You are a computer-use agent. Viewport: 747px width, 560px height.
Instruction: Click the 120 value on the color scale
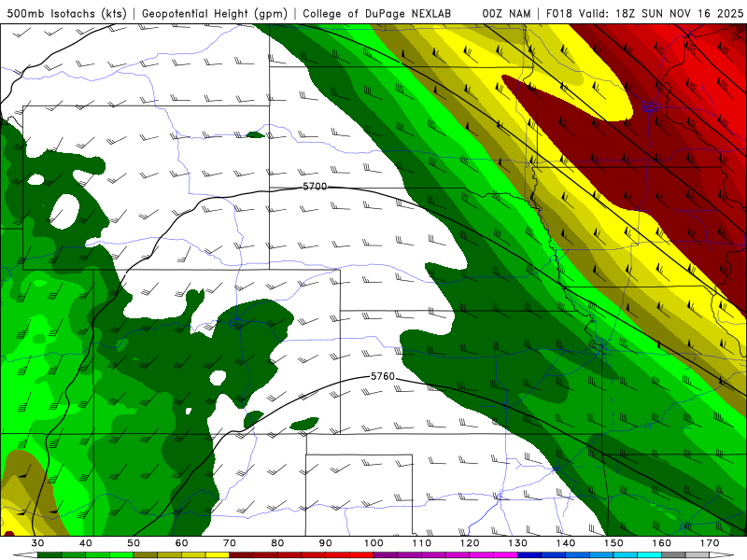(470, 543)
